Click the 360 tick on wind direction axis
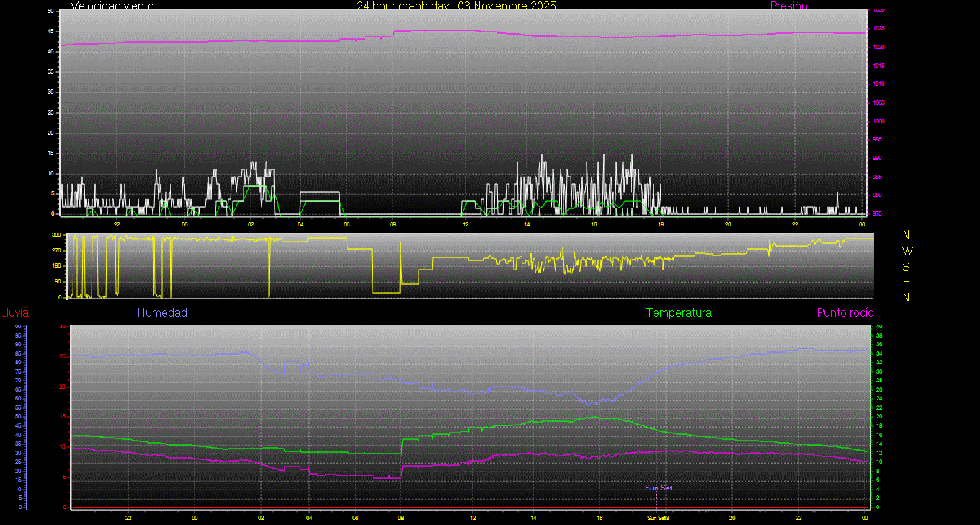This screenshot has height=525, width=980. (x=55, y=235)
